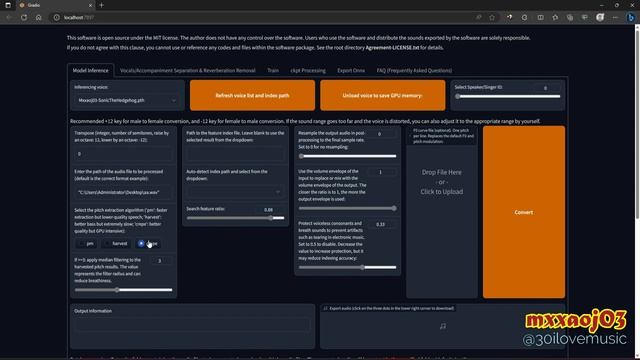Open the tab actions menu icon
Viewport: 640px width, 360px height.
tap(8, 5)
